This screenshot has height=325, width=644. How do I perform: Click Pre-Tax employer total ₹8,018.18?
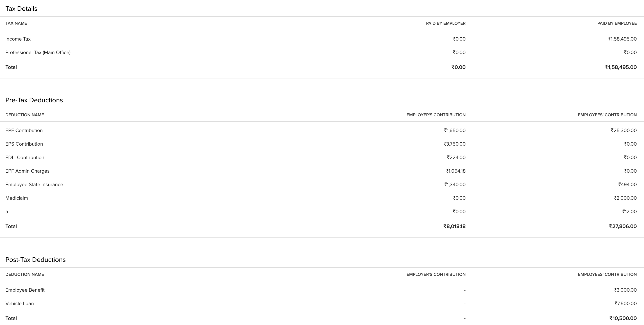(x=454, y=227)
